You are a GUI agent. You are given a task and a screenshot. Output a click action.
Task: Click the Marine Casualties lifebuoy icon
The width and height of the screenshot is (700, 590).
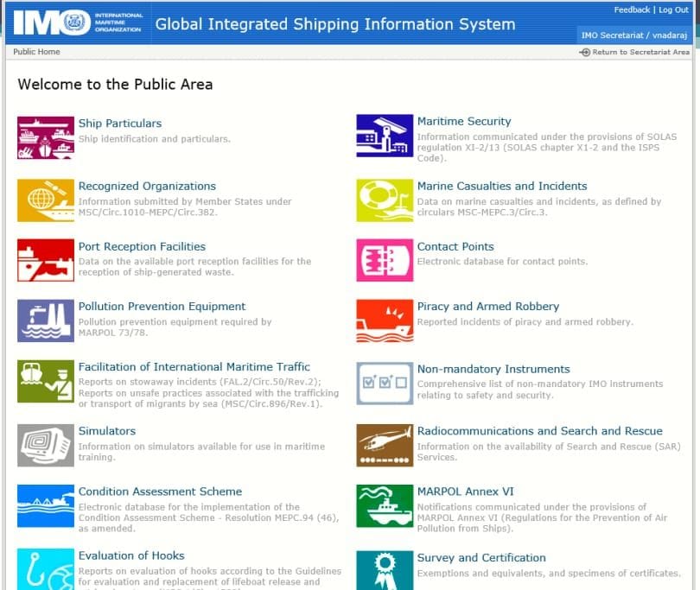click(x=385, y=200)
